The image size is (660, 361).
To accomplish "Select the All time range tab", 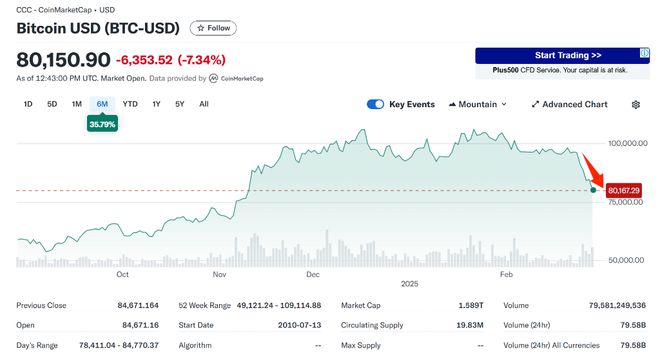I will pos(204,104).
